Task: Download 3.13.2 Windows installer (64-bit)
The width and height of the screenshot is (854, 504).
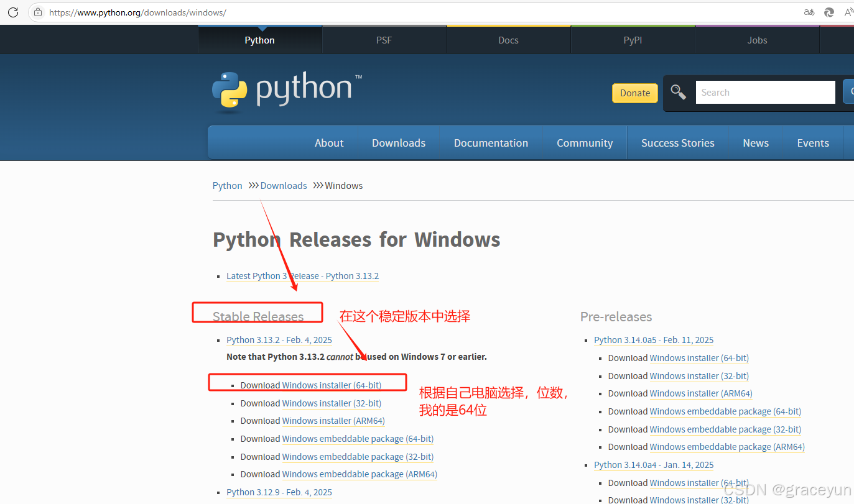Action: click(x=332, y=385)
